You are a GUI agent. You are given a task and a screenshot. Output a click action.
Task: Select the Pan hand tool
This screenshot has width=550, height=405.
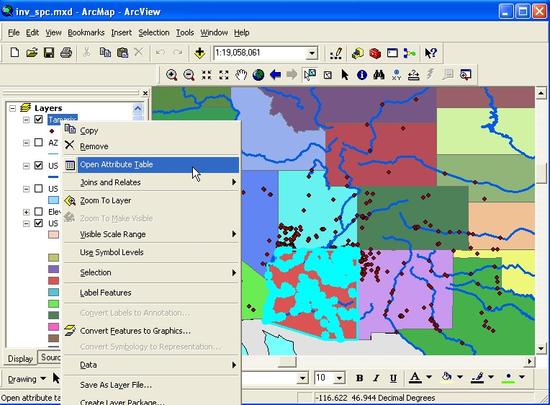[x=241, y=75]
